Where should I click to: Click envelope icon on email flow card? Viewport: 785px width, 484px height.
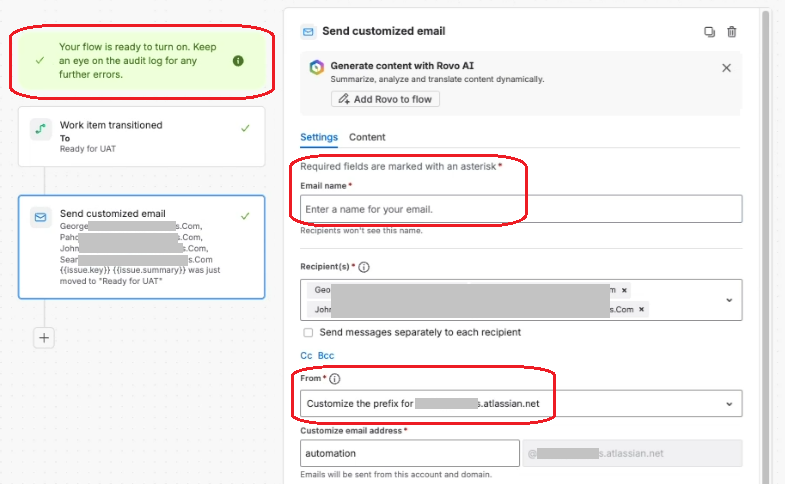click(41, 217)
